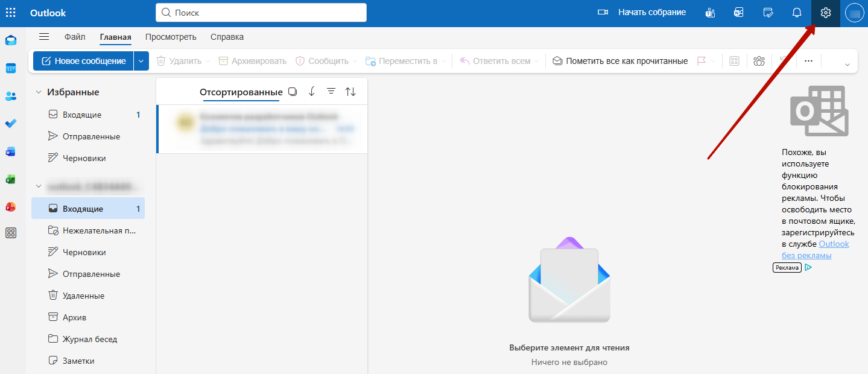868x374 pixels.
Task: Toggle the navigation pane hamburger button
Action: click(44, 37)
